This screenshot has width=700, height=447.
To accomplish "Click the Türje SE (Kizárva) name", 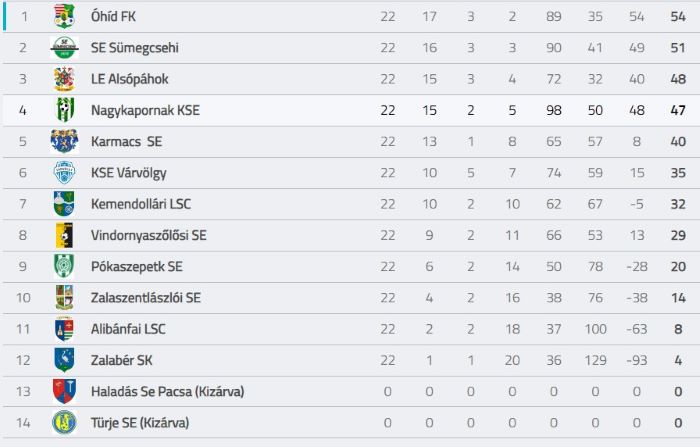I will pyautogui.click(x=140, y=423).
